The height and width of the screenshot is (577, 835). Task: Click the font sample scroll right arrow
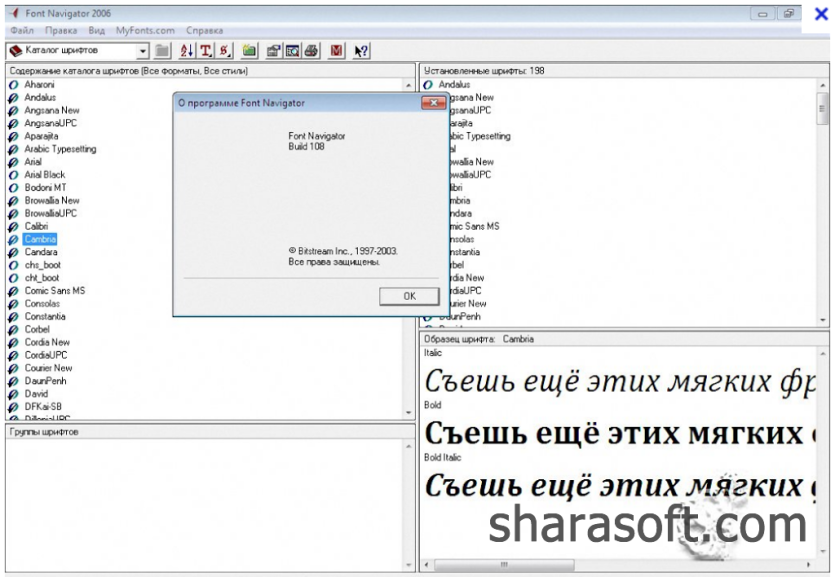pos(809,564)
